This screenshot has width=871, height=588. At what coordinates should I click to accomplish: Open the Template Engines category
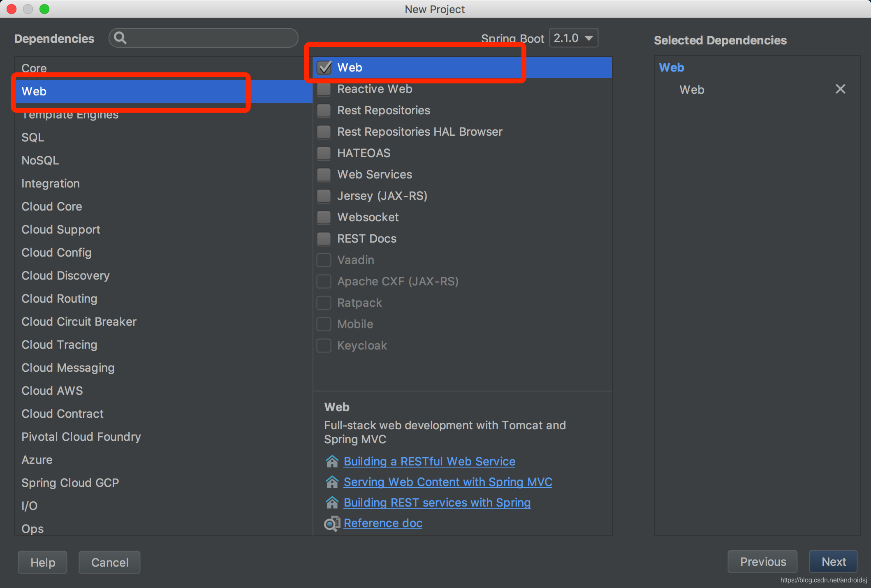coord(70,115)
